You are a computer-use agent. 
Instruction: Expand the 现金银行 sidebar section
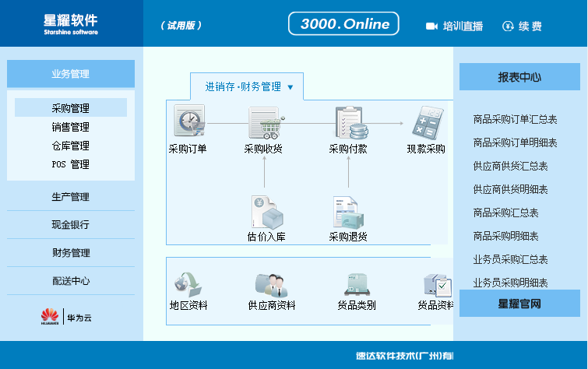pyautogui.click(x=71, y=225)
